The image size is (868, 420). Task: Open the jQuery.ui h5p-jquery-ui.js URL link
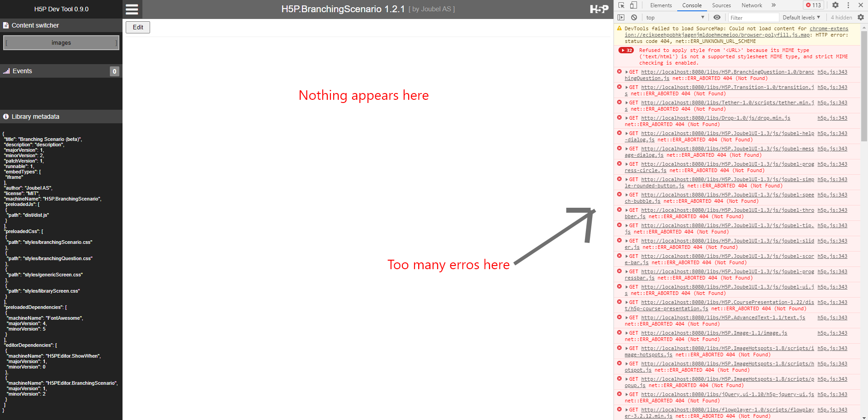tap(727, 395)
